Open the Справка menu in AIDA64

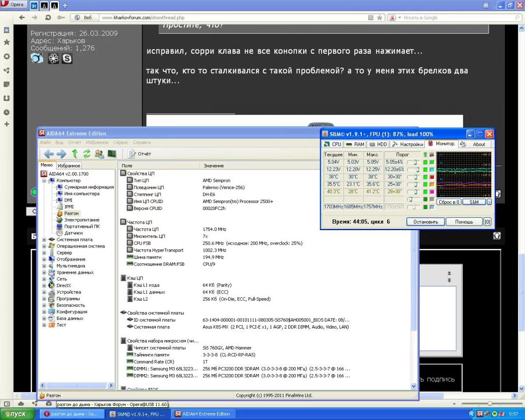(x=142, y=142)
